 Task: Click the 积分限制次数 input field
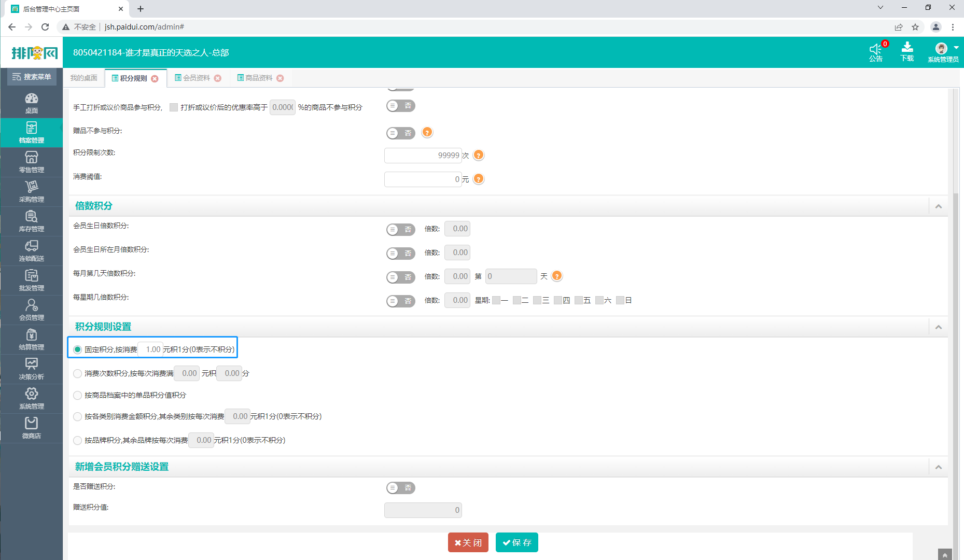tap(423, 156)
